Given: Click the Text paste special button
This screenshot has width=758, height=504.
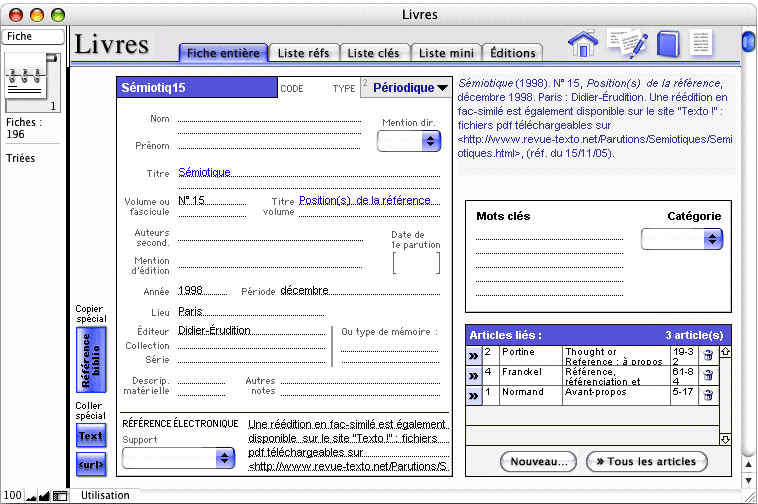Looking at the screenshot, I should (91, 436).
